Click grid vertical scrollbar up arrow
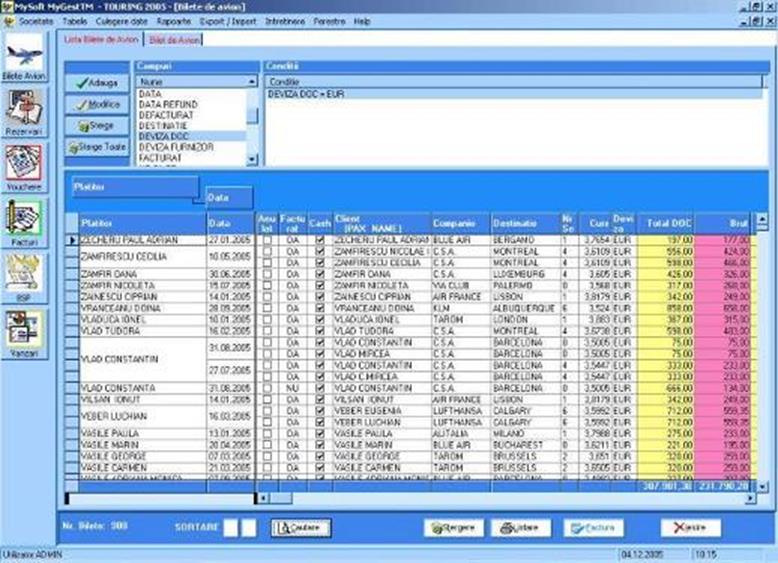The width and height of the screenshot is (778, 563). [762, 219]
